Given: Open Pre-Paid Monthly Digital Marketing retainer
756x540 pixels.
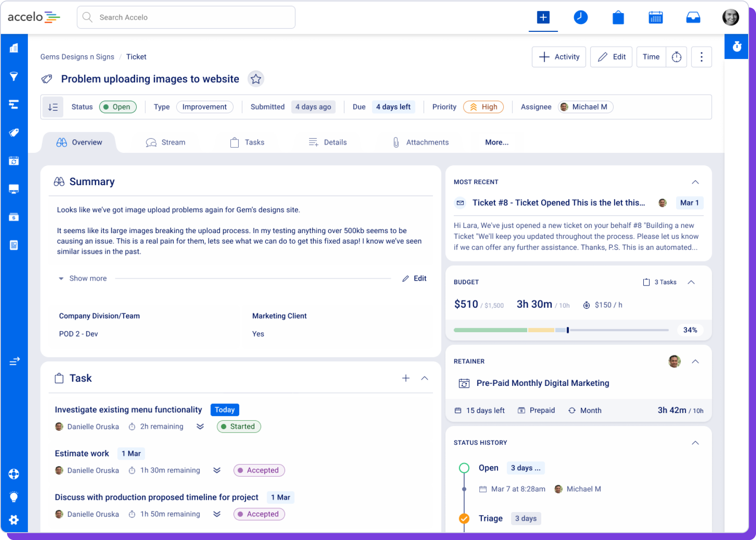Looking at the screenshot, I should (x=543, y=383).
